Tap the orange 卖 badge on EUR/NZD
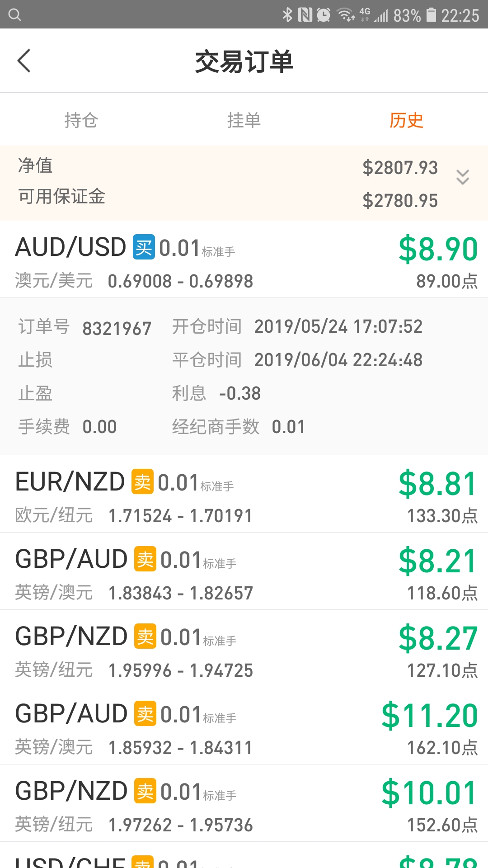 click(142, 481)
